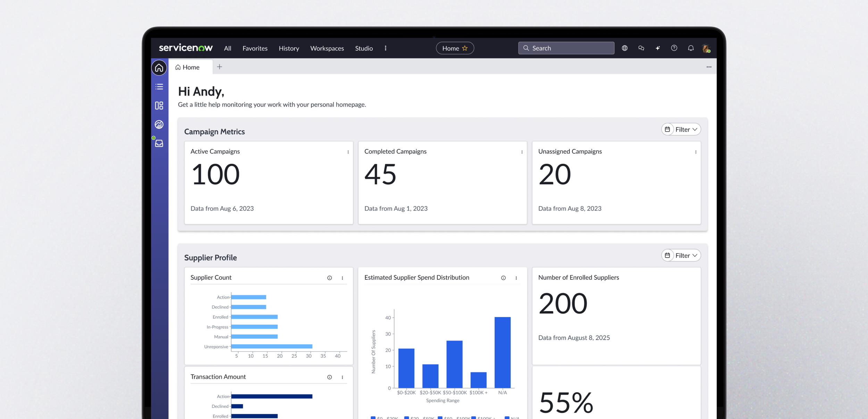The height and width of the screenshot is (419, 868).
Task: Click the Enrolled bar in Supplier Count
Action: click(254, 317)
